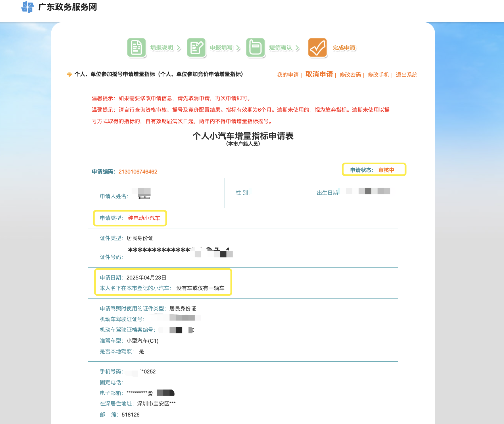Viewport: 504px width, 424px height.
Task: Click the application date 2025年04月23日
Action: [x=146, y=277]
